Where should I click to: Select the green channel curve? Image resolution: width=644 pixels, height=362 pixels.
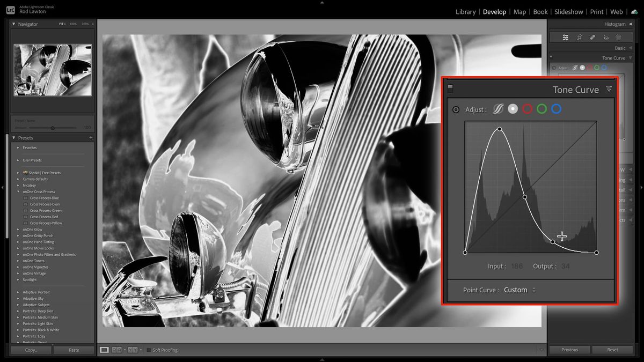542,108
